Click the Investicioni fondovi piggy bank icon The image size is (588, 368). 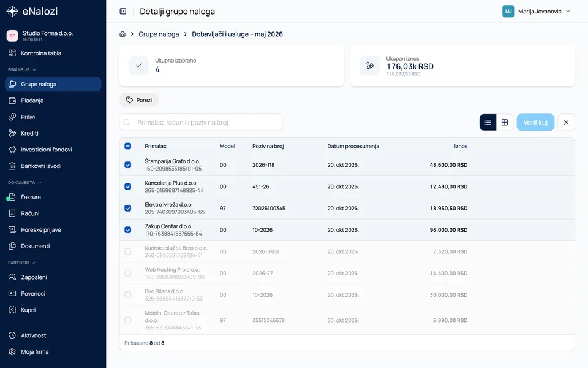12,150
